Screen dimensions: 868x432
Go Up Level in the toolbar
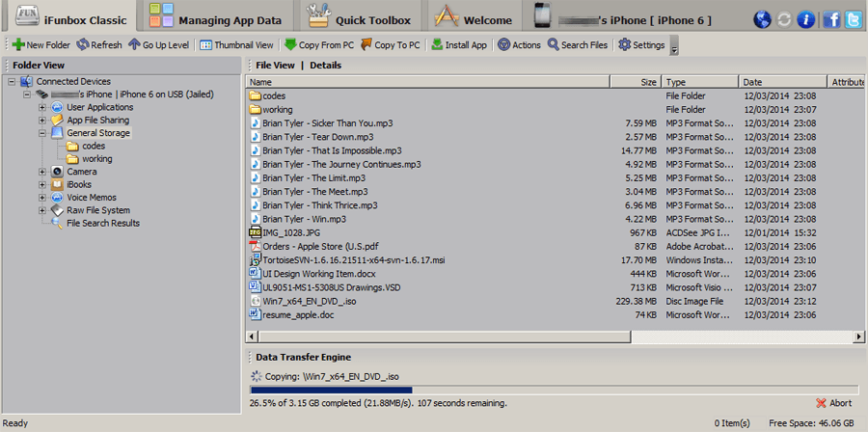click(x=158, y=45)
